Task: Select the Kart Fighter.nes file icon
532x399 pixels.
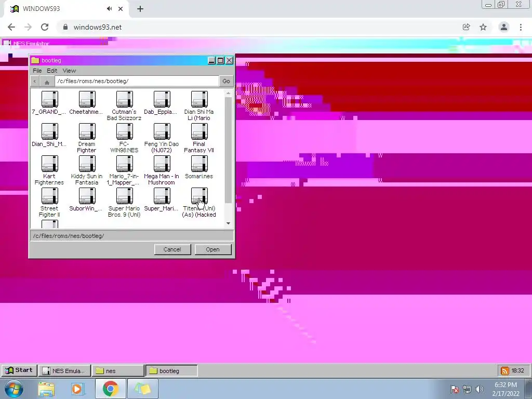Action: coord(49,164)
